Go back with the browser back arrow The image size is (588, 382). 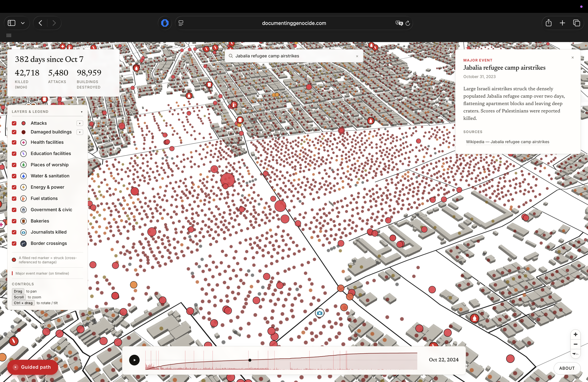pyautogui.click(x=40, y=23)
